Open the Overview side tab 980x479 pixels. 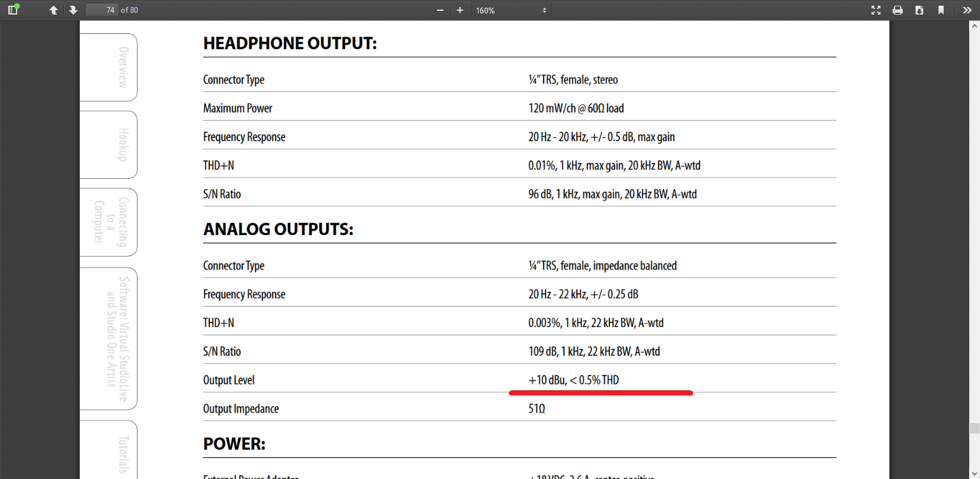pos(115,67)
